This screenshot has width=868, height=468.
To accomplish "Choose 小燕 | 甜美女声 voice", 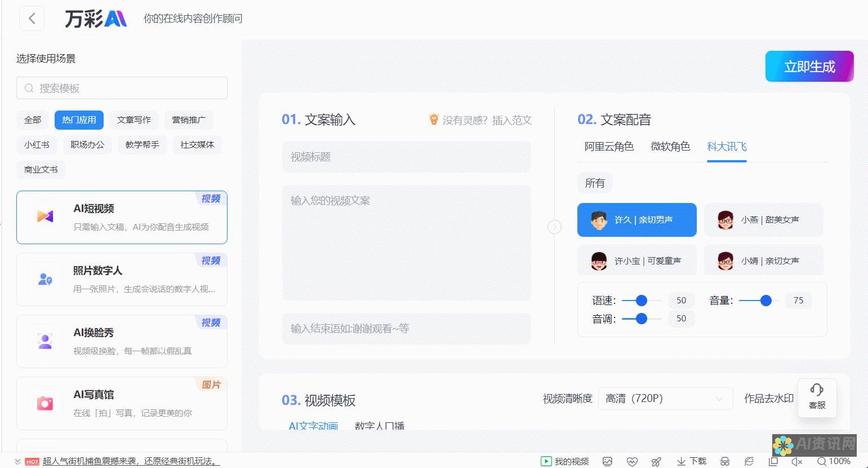I will (x=764, y=220).
